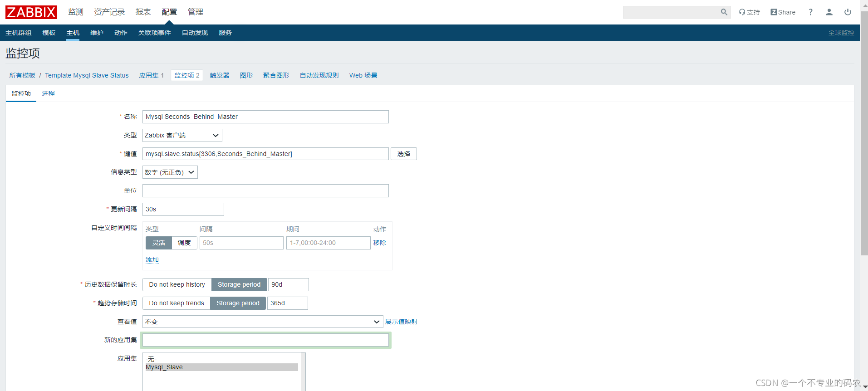Open the 管理 main menu
The image size is (868, 391).
coord(196,12)
